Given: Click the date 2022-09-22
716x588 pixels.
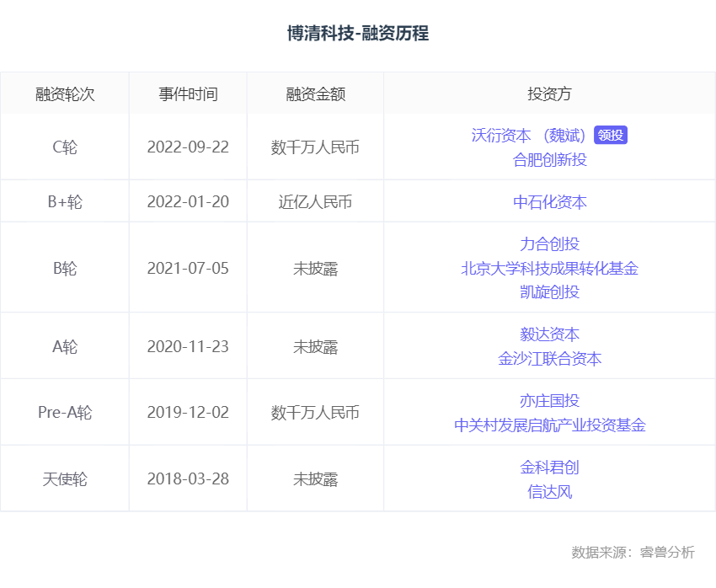Looking at the screenshot, I should (x=188, y=147).
